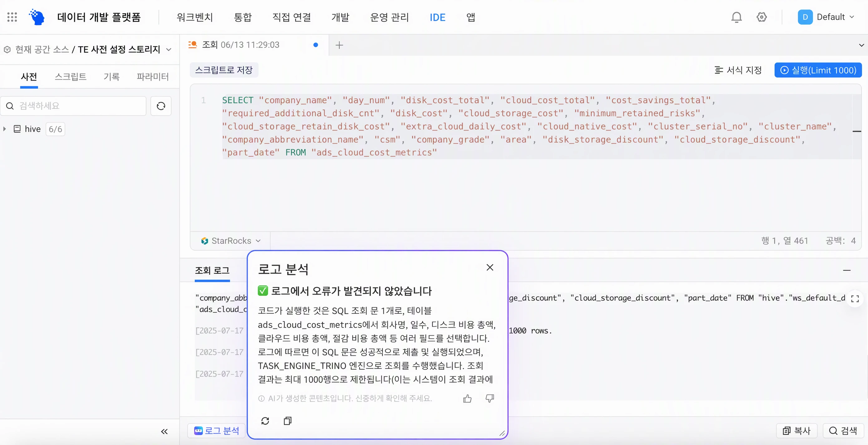This screenshot has width=868, height=445.
Task: Expand the query log to fullscreen
Action: (x=855, y=299)
